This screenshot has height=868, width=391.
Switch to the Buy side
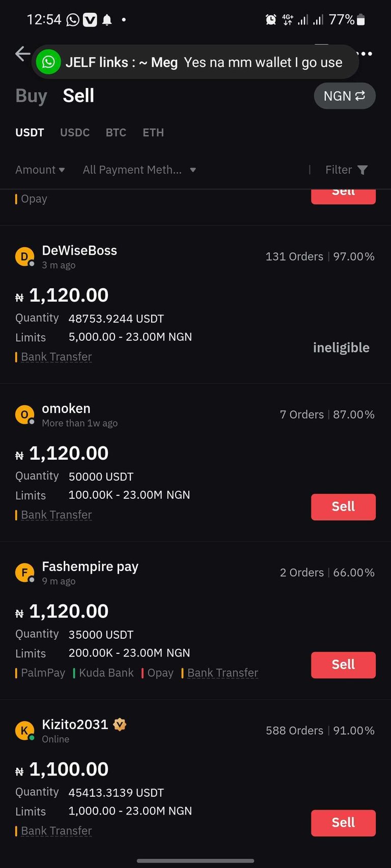(31, 96)
